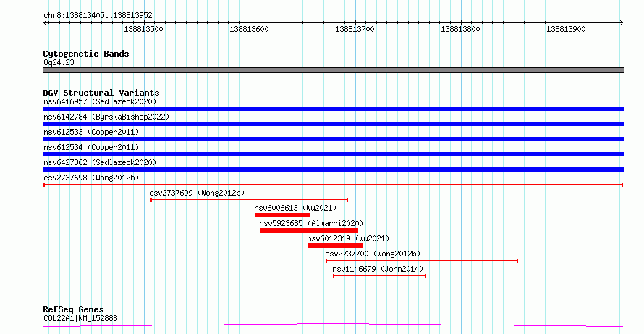Open variant label esv2737700 (Wong2012b)
This screenshot has height=334, width=644.
(x=373, y=254)
